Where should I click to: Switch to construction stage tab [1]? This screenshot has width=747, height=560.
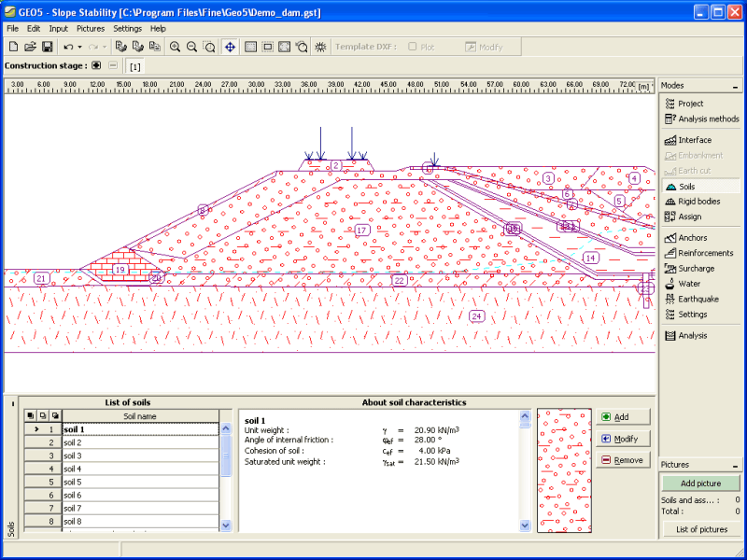(x=134, y=66)
